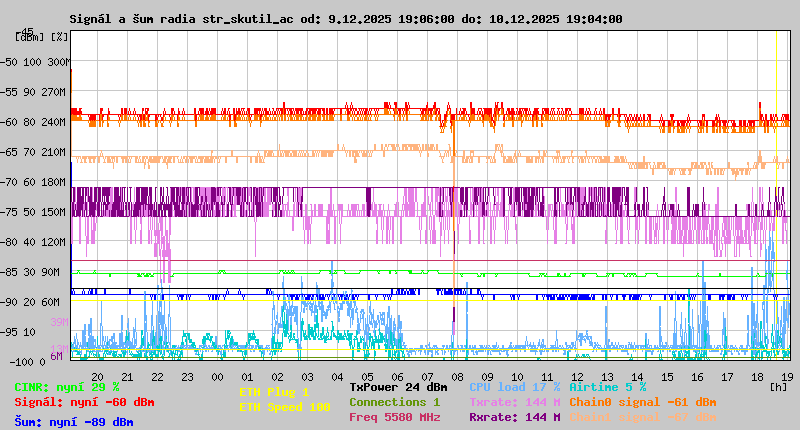Click the [h] unit label on time axis

(x=778, y=385)
